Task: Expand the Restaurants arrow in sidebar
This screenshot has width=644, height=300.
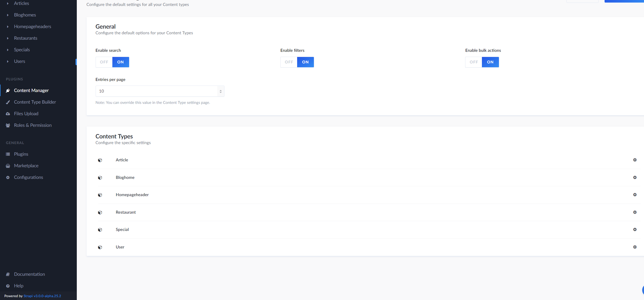Action: 8,38
